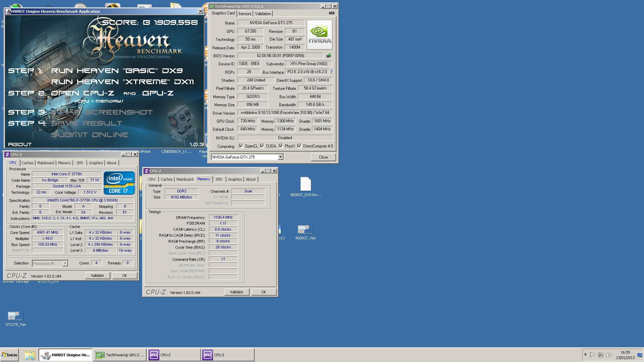Viewport: 644px width, 362px height.
Task: Switch to TechPowerUp GPU-Z taskbar item
Action: pos(120,355)
